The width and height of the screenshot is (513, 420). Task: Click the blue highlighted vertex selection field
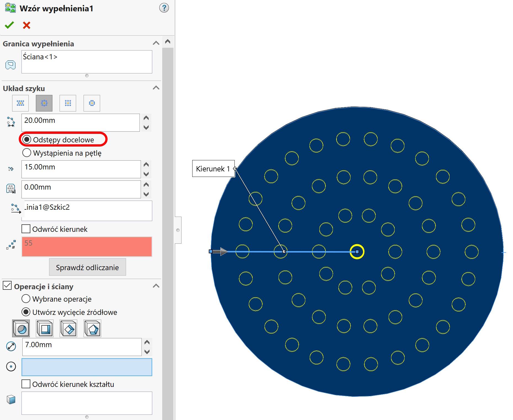pos(87,367)
